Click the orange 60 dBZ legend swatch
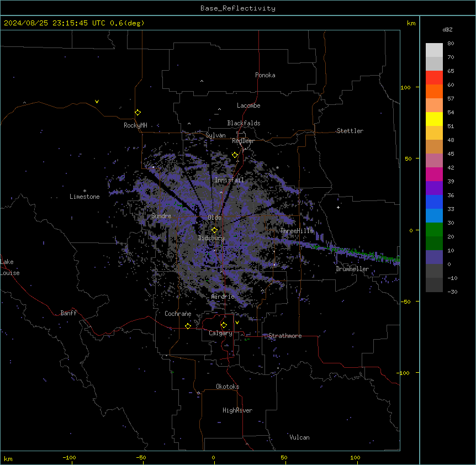The width and height of the screenshot is (476, 465). click(x=434, y=91)
